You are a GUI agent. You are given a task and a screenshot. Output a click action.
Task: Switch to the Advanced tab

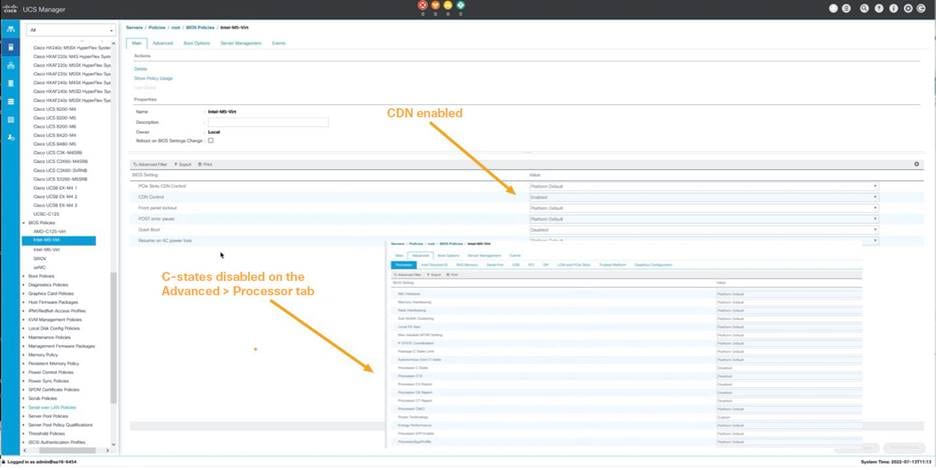(x=162, y=43)
